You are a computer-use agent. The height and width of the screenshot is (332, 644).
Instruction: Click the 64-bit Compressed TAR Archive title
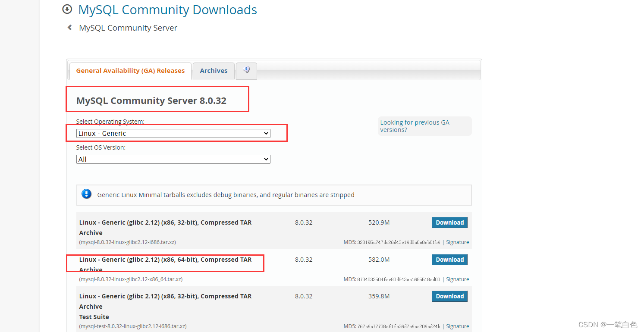pos(165,265)
